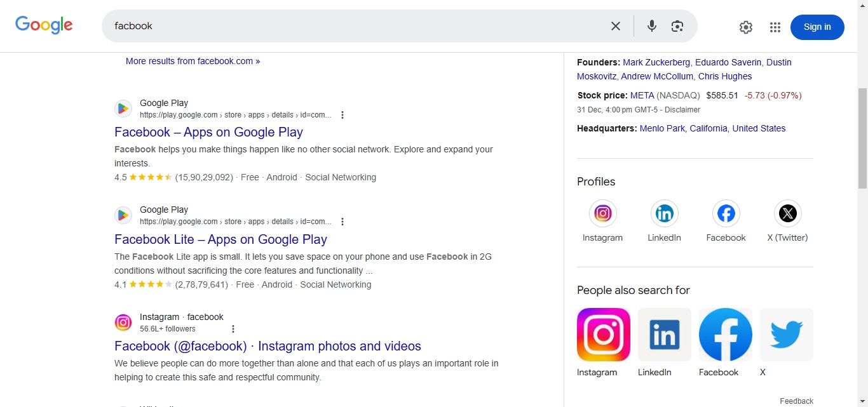Click the 'People also search for' heading
868x407 pixels.
pos(634,290)
